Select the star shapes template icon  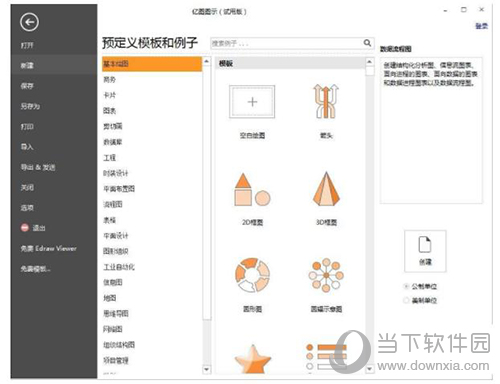253,359
